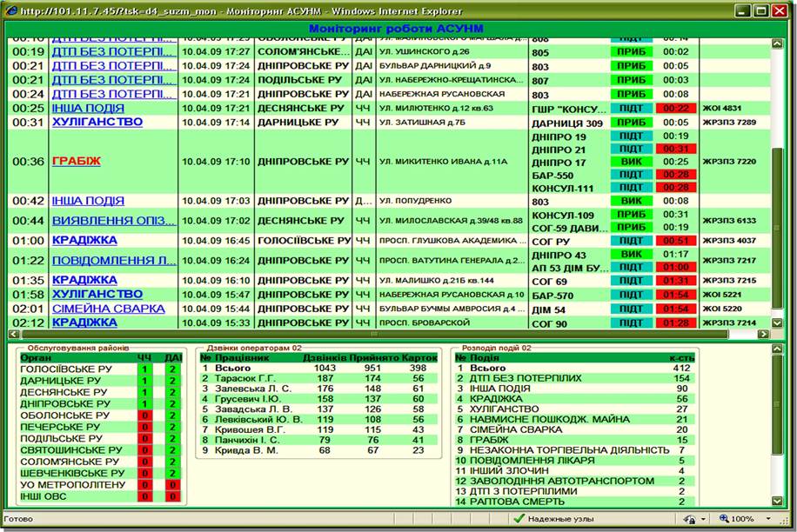Click events table scroll down arrow
Screen dimensions: 797x532
click(777, 323)
